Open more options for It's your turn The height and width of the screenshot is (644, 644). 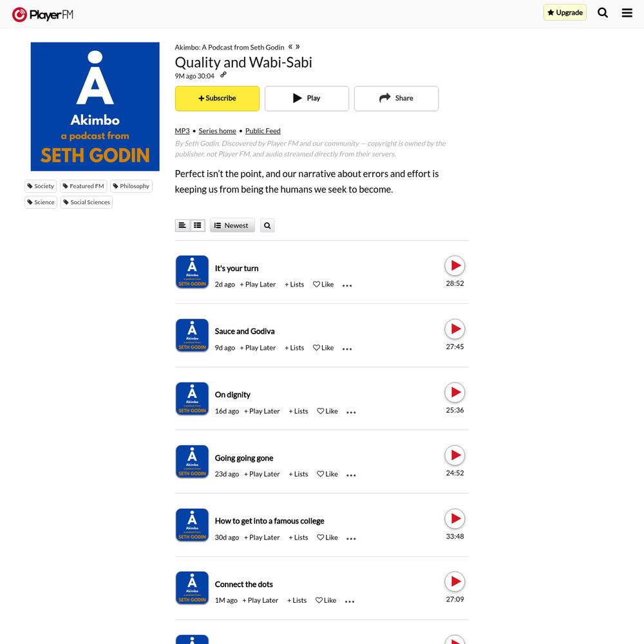[347, 285]
